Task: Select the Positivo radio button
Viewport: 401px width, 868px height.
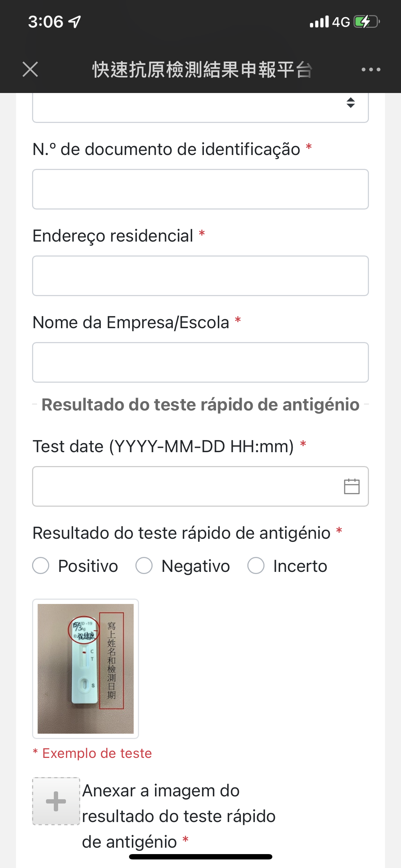Action: [41, 565]
